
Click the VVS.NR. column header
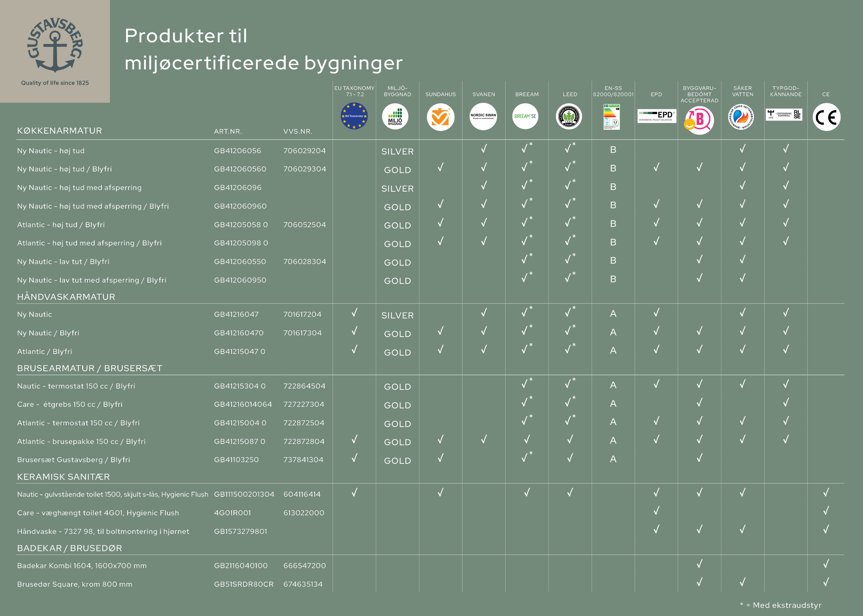pyautogui.click(x=297, y=131)
